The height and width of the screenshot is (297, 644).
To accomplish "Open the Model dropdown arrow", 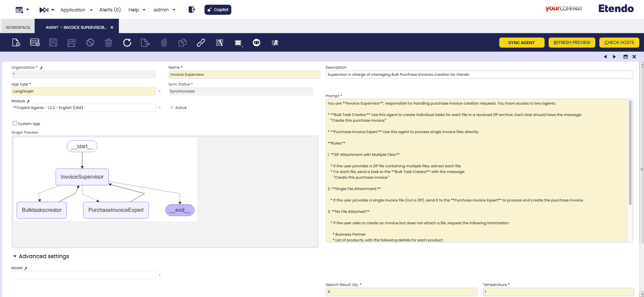I will point(159,275).
